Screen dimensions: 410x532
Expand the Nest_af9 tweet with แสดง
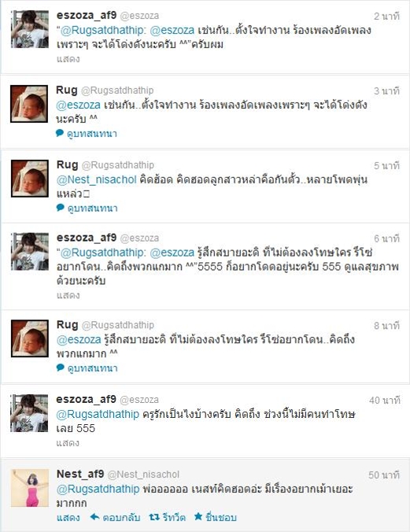[x=68, y=517]
